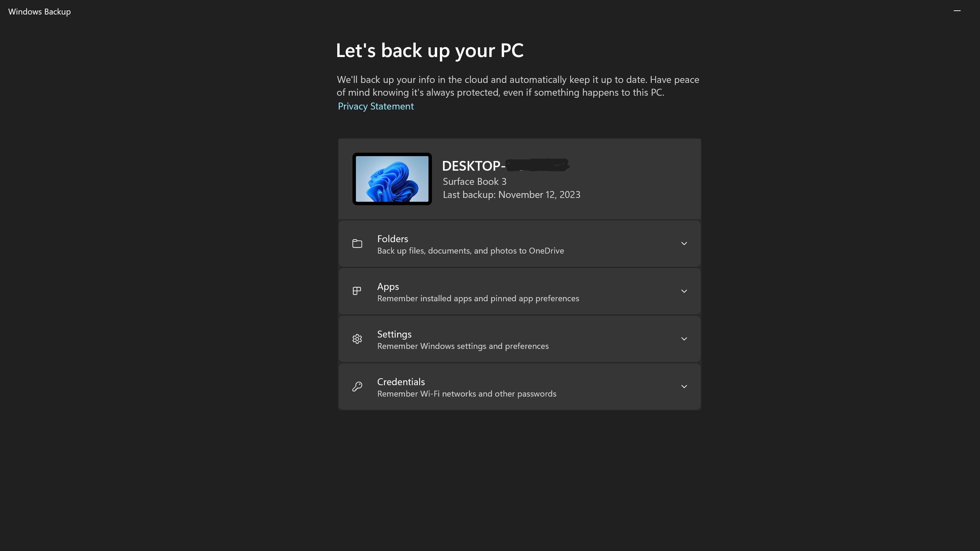Click 'Remember Wi-Fi networks and other passwords'
980x551 pixels.
pos(467,393)
